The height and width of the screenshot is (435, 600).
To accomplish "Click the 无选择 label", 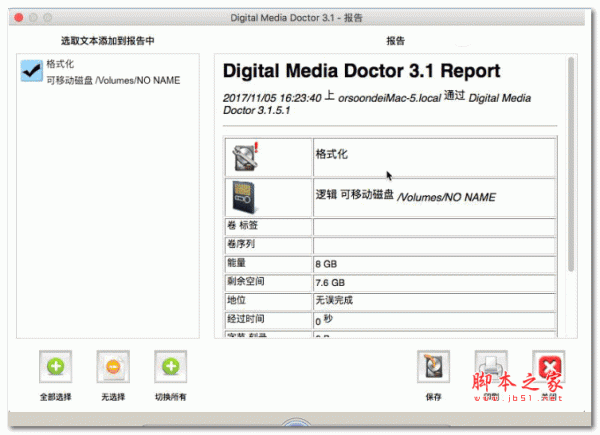I will pos(113,397).
